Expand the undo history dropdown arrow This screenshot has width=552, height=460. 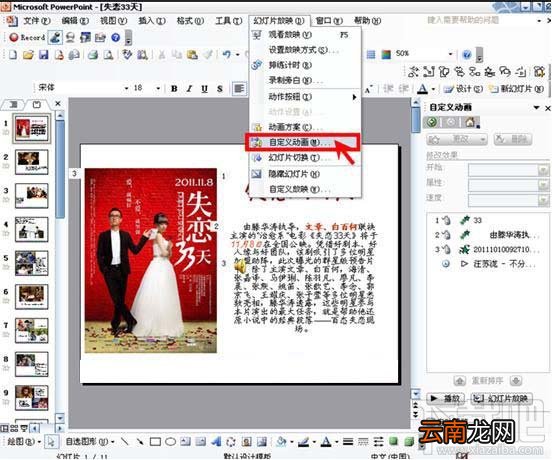click(x=238, y=55)
